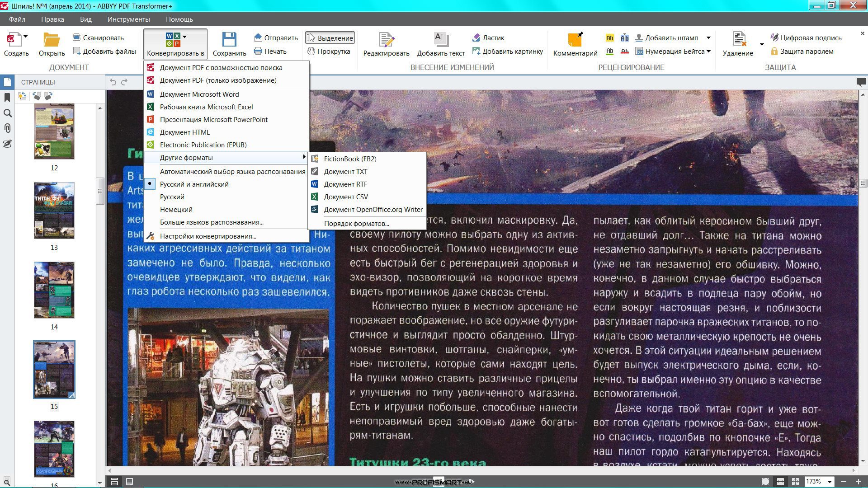868x488 pixels.
Task: Click the redo arrow
Action: 124,82
